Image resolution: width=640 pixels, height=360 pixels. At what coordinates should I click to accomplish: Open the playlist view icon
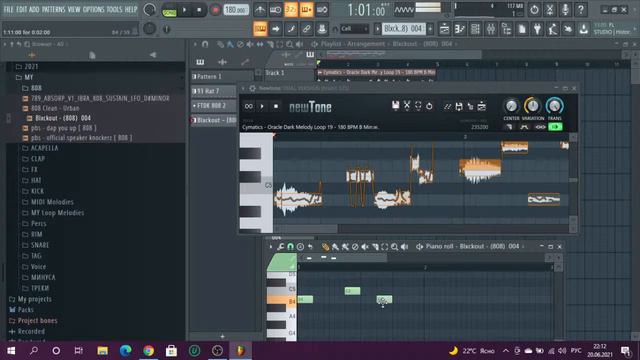[444, 29]
